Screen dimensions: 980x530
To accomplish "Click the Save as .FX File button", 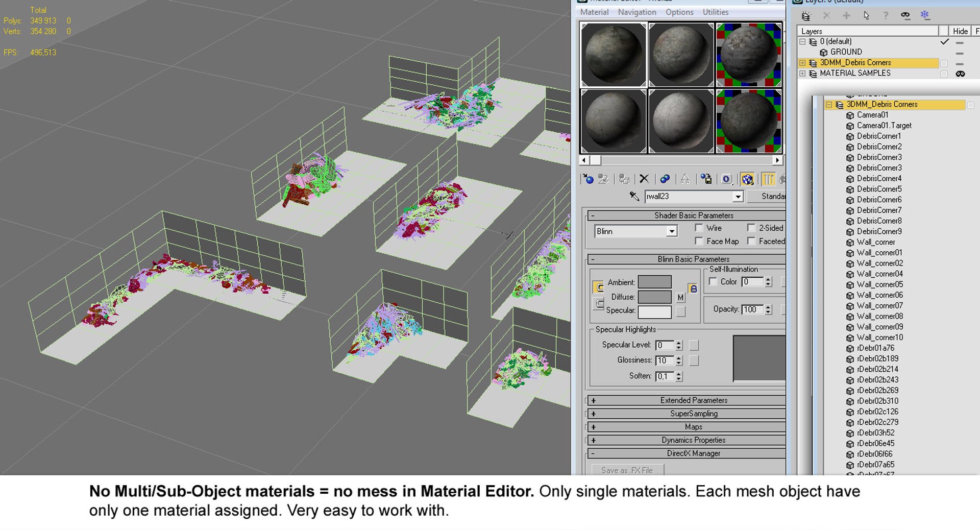I will pyautogui.click(x=627, y=470).
